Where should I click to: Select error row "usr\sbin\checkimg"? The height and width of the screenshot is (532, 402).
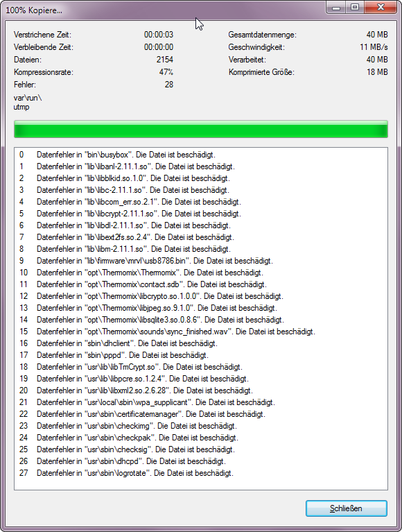click(x=201, y=426)
